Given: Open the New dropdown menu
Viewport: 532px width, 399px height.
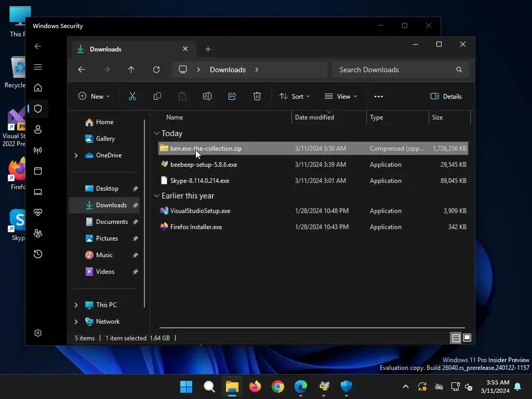Looking at the screenshot, I should pos(94,96).
